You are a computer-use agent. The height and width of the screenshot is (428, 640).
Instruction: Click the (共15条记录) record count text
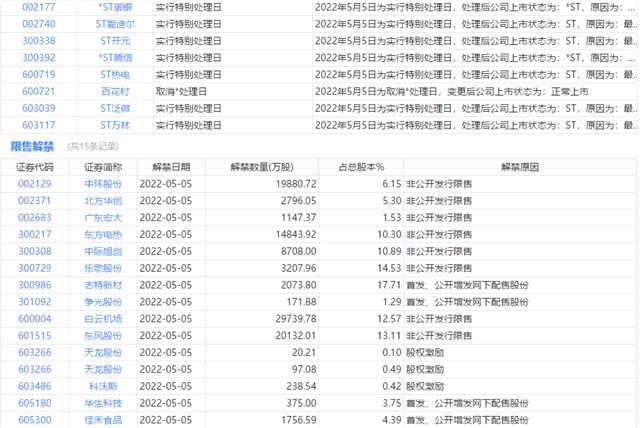(x=93, y=146)
